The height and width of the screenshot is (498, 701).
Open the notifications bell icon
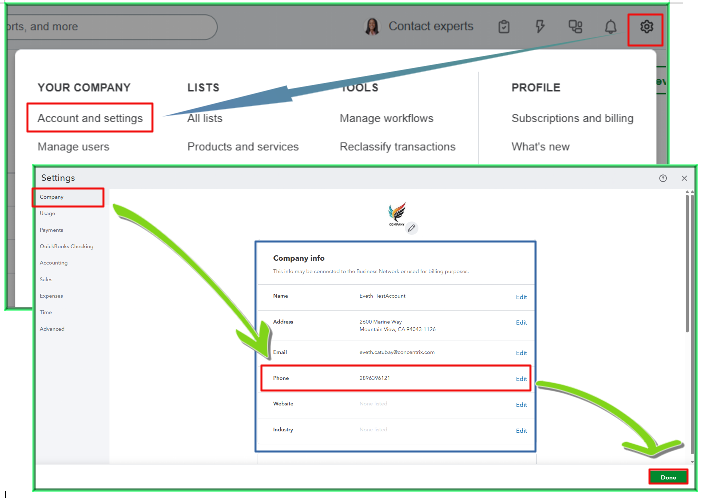tap(610, 27)
